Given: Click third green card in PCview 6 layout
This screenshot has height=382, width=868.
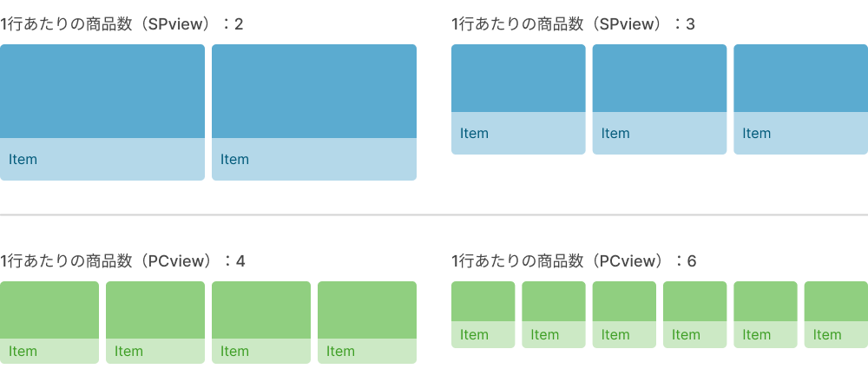Looking at the screenshot, I should (x=624, y=314).
